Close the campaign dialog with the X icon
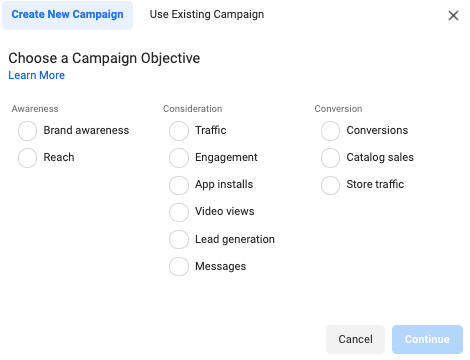This screenshot has width=470, height=360. pyautogui.click(x=453, y=15)
